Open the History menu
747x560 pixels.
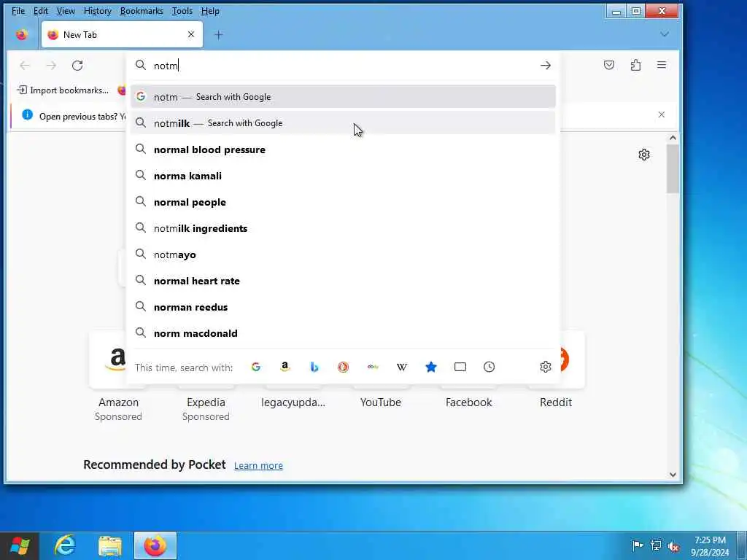97,10
